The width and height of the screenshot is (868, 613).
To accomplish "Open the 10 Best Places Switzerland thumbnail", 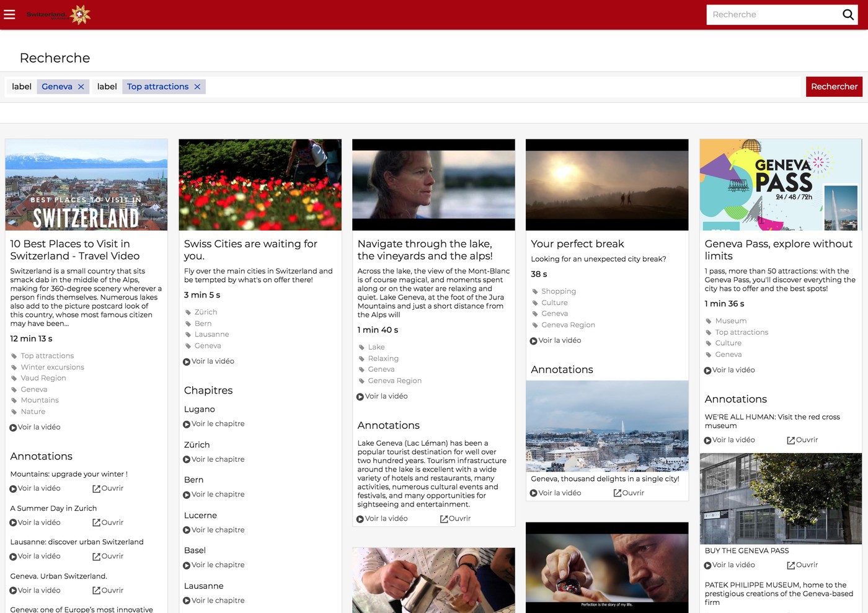I will [86, 185].
